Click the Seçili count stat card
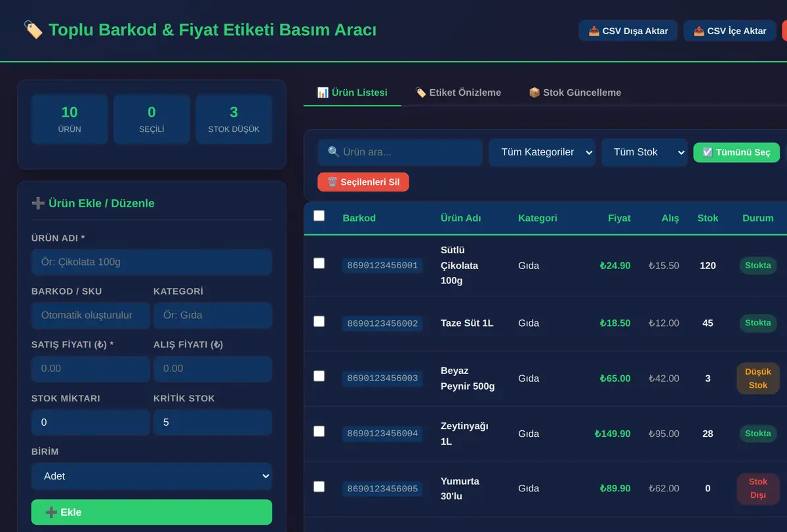Viewport: 787px width, 532px height. point(151,119)
